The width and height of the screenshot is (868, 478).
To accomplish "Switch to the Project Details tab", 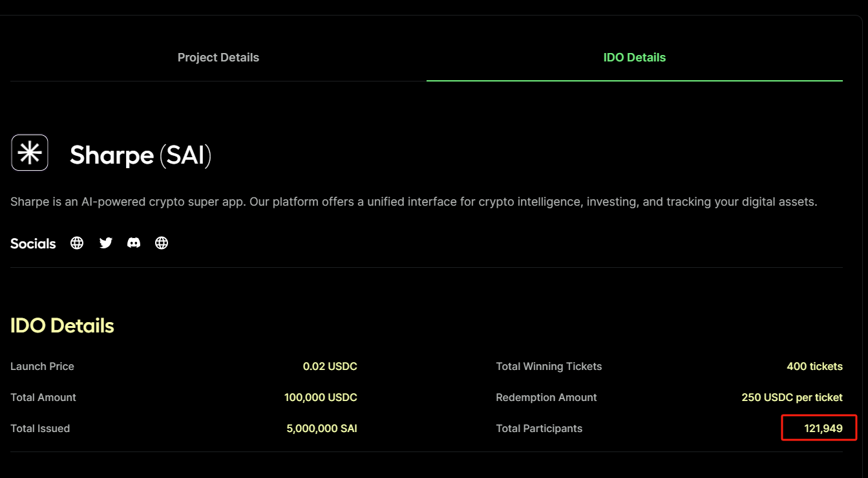I will 218,58.
